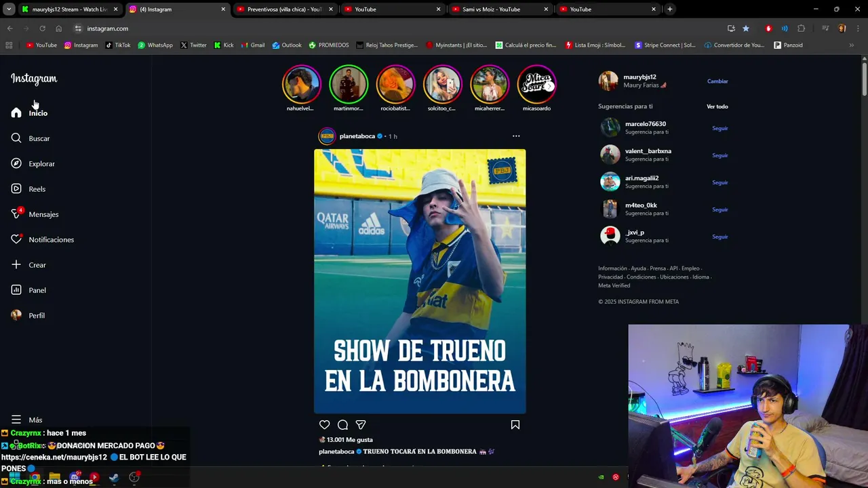
Task: Show more bookmarks with the chevron
Action: 851,45
